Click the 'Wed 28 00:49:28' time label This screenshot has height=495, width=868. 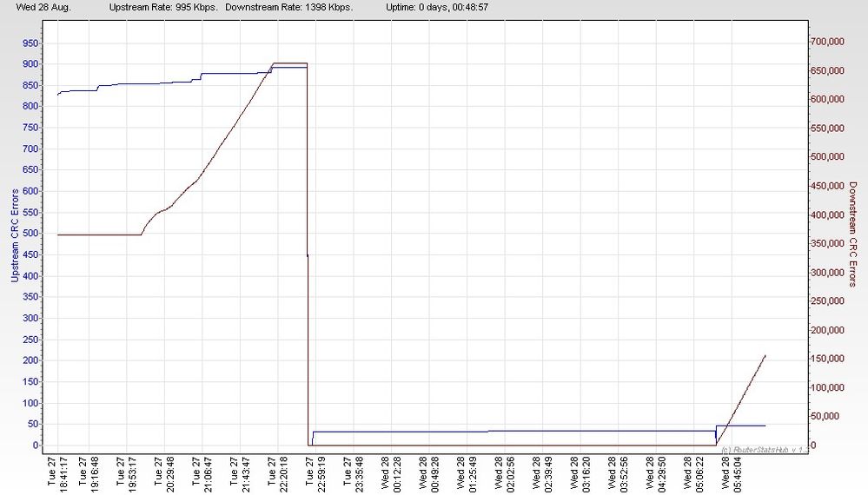(429, 474)
